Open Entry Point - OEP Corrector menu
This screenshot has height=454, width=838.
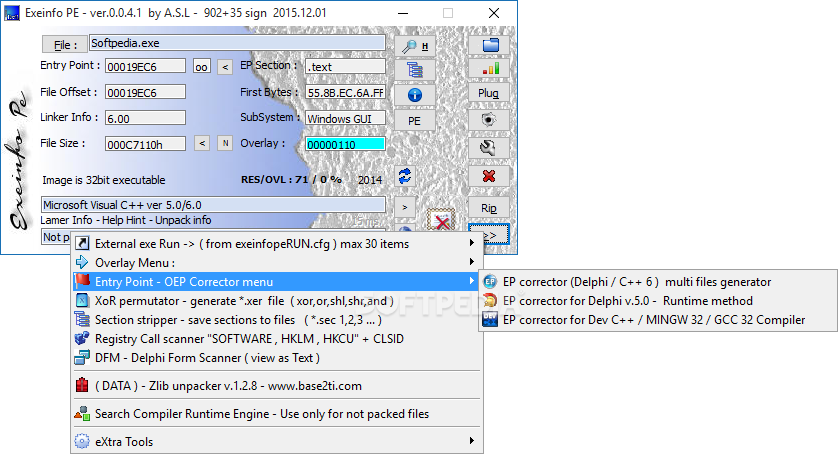click(276, 282)
